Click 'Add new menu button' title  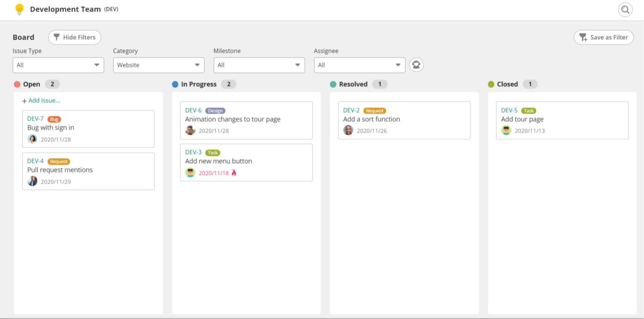(x=218, y=161)
